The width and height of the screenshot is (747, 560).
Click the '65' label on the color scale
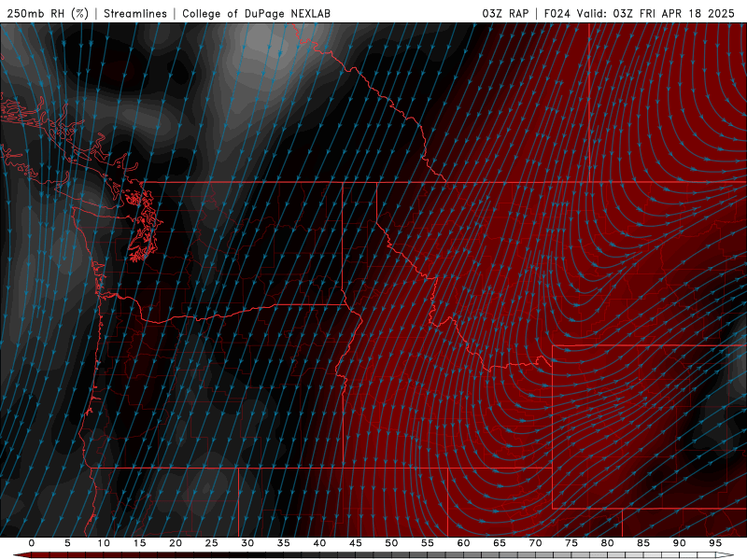click(500, 543)
